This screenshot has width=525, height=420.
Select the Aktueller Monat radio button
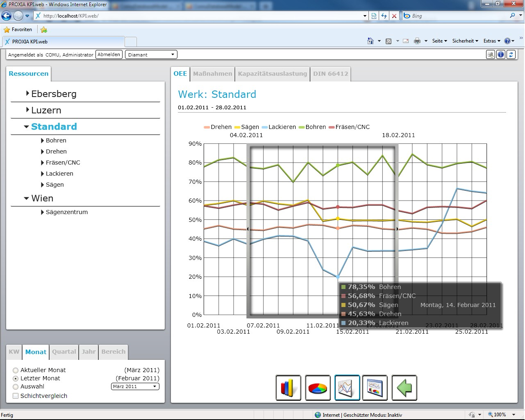point(16,370)
